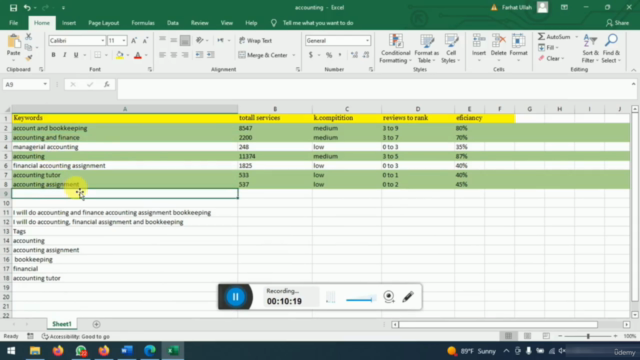Screen dimensions: 640x360
Task: Toggle Align Right for cell text
Action: coord(185,55)
